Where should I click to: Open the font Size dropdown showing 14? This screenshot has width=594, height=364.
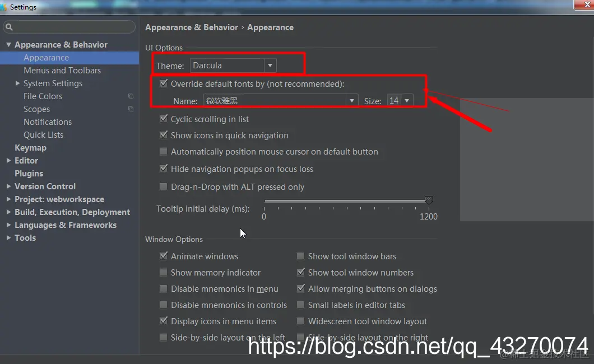400,101
